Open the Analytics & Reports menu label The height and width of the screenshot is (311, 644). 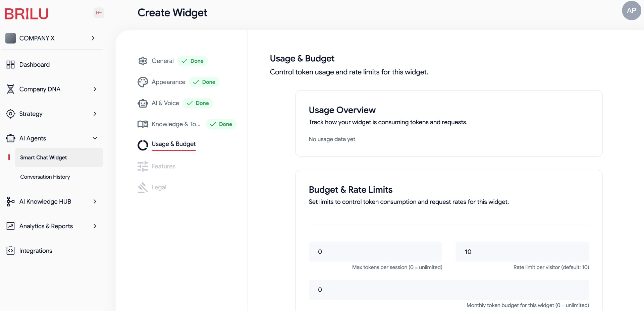pos(46,226)
